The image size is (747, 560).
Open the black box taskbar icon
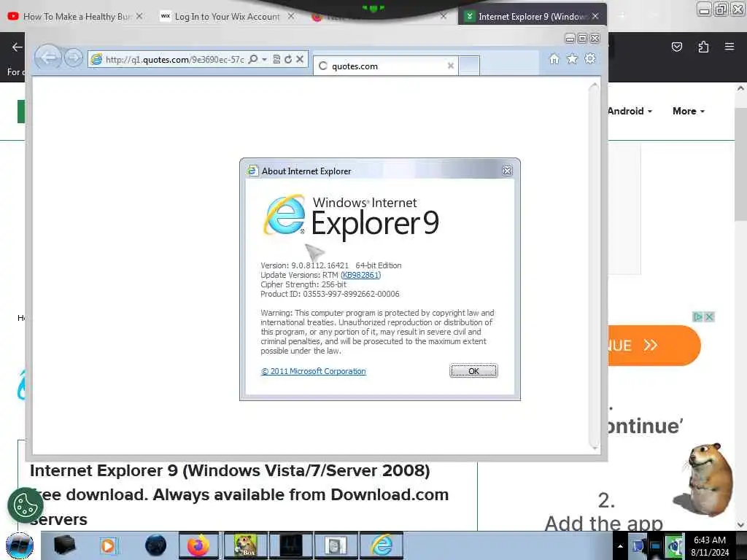[64, 545]
